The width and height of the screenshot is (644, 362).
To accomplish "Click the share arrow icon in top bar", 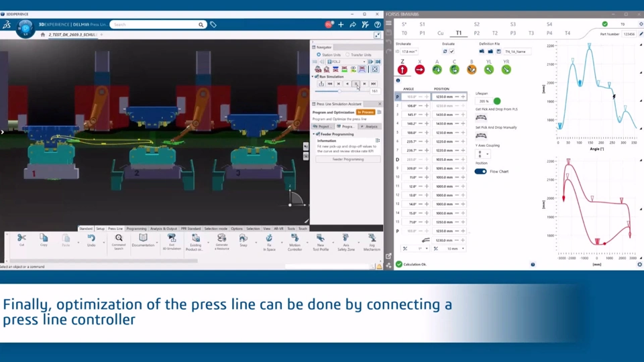I will tap(353, 25).
